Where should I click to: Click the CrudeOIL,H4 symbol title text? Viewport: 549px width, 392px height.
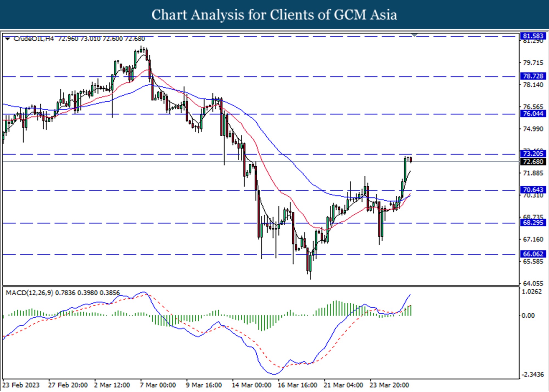[x=33, y=39]
